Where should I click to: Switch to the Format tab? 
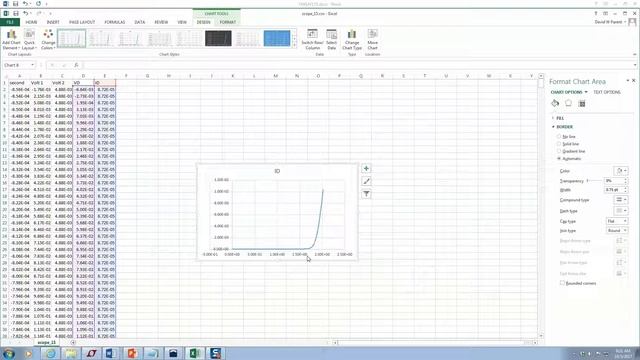[228, 22]
